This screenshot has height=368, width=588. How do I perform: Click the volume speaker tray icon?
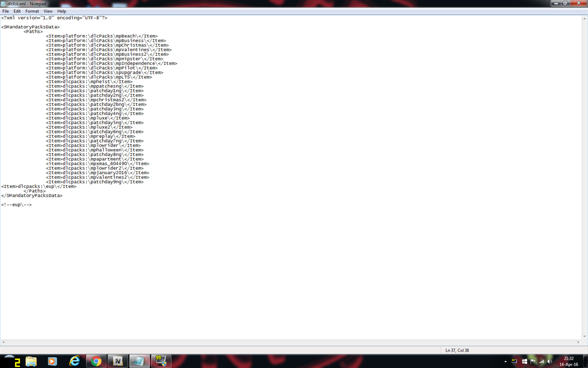550,361
